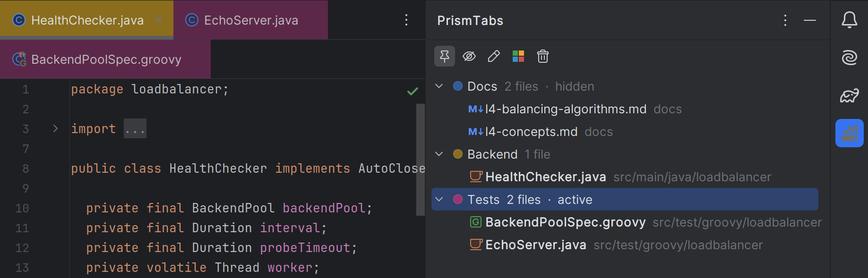
Task: Click the Java file icon on HealthChecker.java tab
Action: pos(19,20)
